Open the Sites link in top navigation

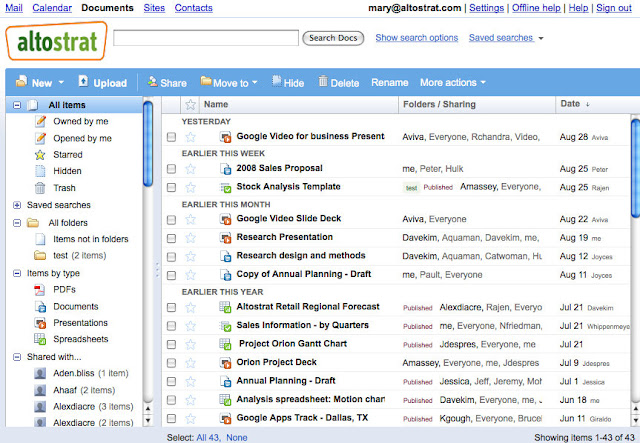[x=154, y=8]
